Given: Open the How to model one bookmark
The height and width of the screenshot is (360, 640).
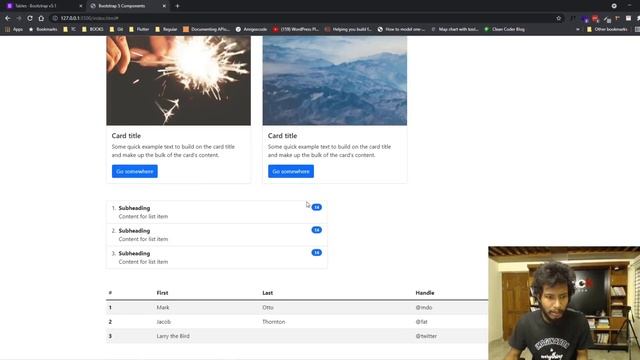Looking at the screenshot, I should 401,29.
